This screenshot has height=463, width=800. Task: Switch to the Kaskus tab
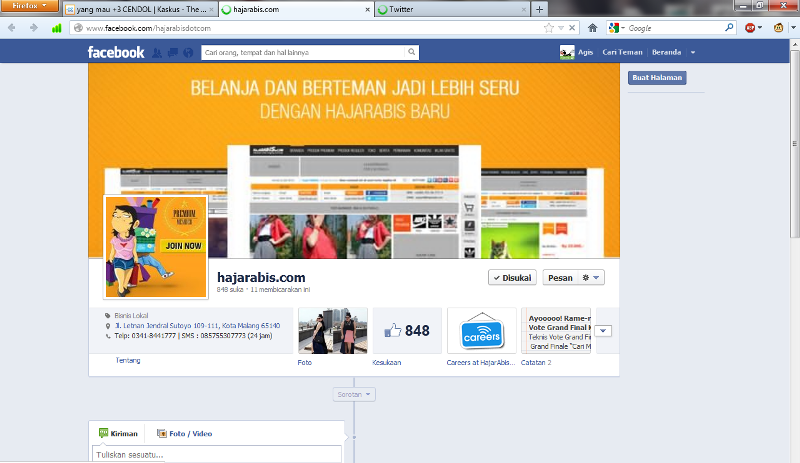point(140,9)
